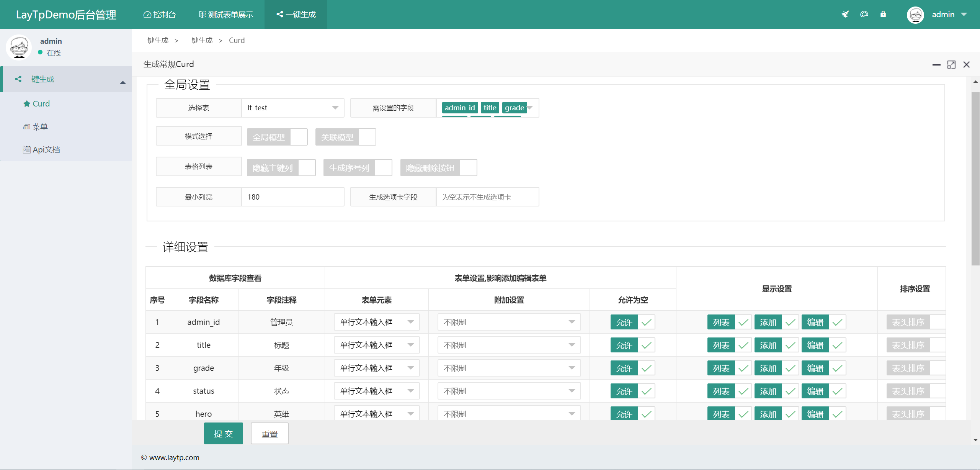Minimize the 生成常规Curd panel

tap(936, 65)
